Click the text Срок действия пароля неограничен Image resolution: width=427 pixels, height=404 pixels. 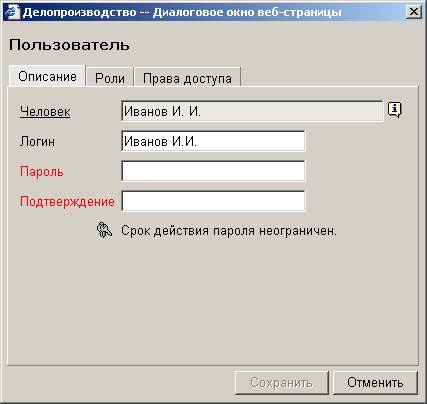click(x=229, y=231)
